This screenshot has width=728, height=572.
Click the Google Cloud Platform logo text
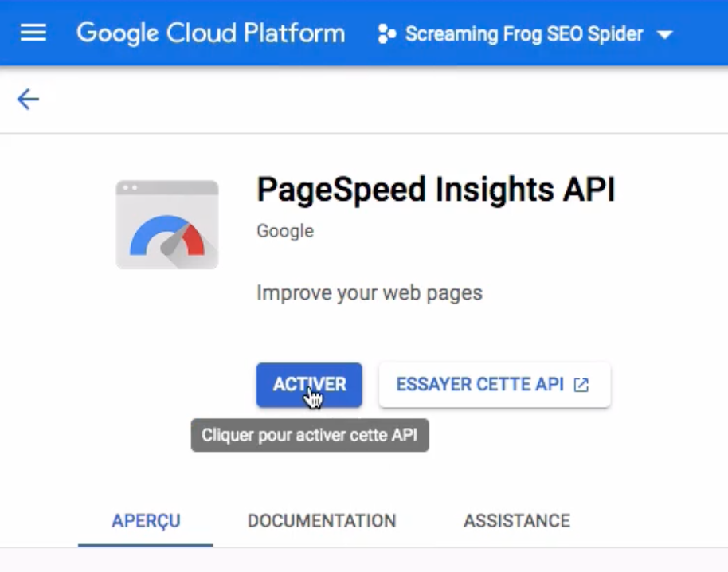[x=211, y=33]
